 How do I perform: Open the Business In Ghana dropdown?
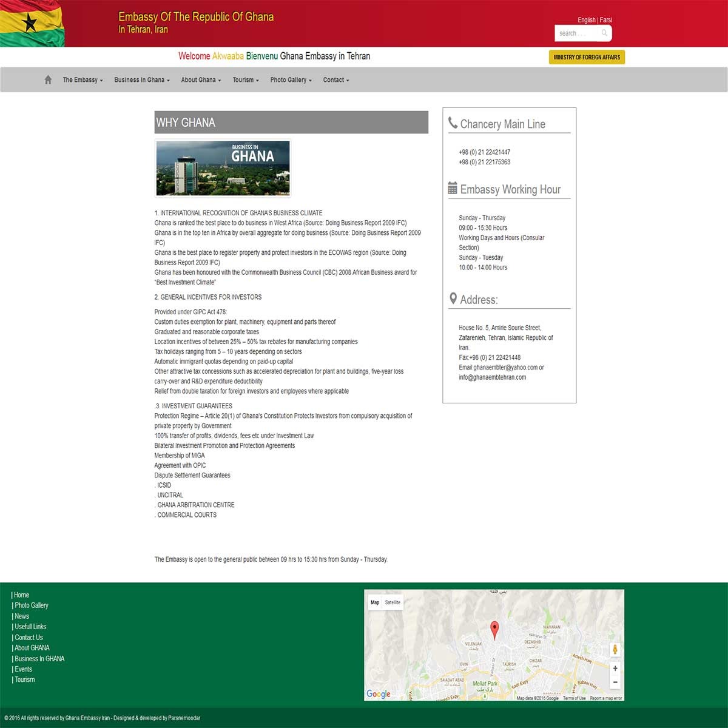[141, 80]
